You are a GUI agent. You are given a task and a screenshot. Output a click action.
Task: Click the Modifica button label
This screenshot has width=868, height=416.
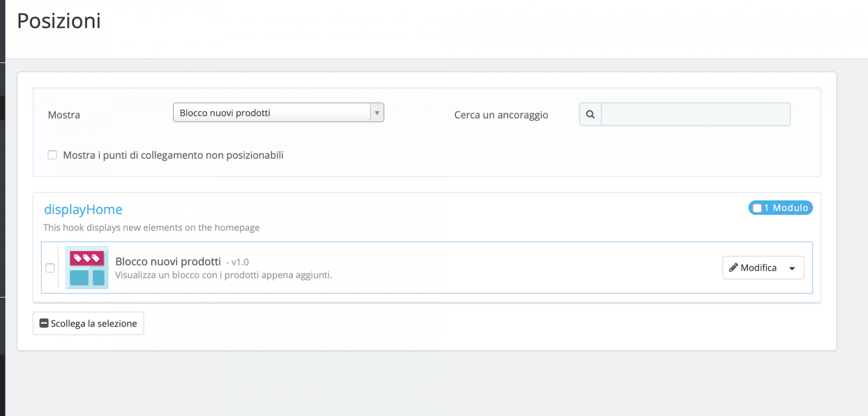pos(758,268)
